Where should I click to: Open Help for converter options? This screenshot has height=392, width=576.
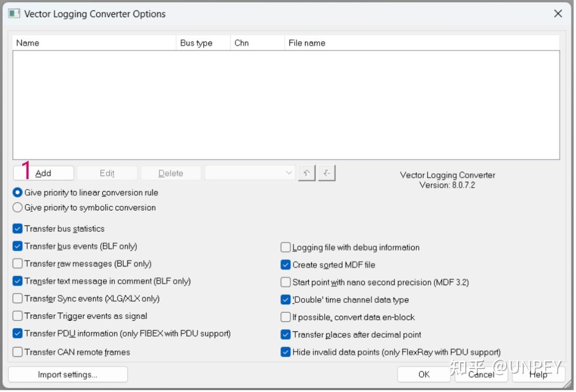pos(538,374)
